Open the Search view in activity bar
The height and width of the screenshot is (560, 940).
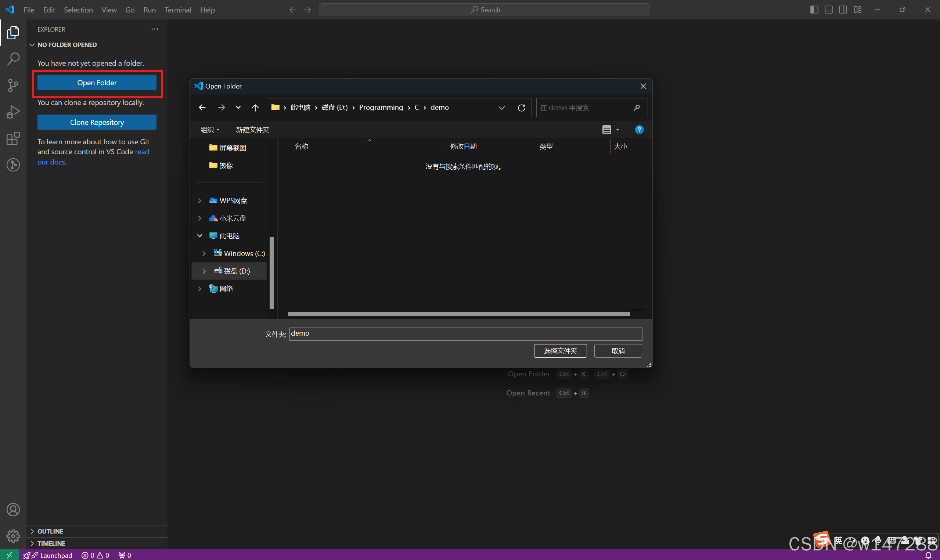13,59
